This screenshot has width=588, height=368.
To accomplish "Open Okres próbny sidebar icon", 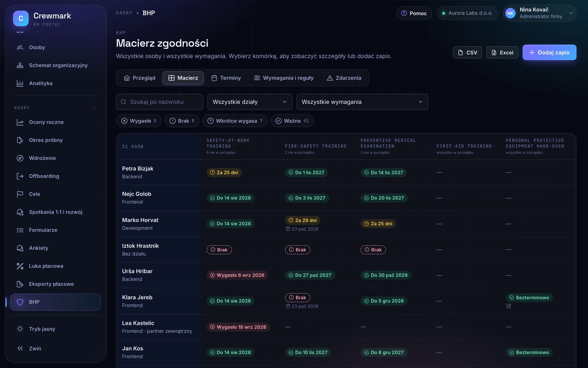I will pyautogui.click(x=20, y=140).
